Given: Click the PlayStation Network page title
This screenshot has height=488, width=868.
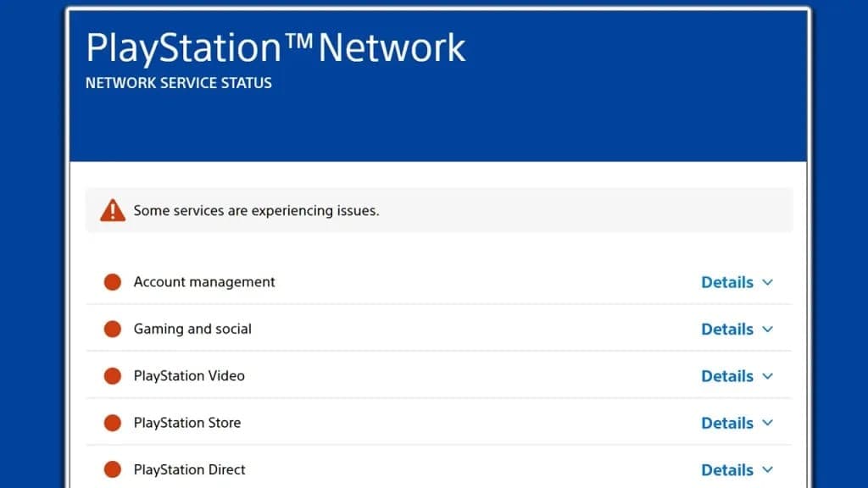Looking at the screenshot, I should pyautogui.click(x=275, y=48).
